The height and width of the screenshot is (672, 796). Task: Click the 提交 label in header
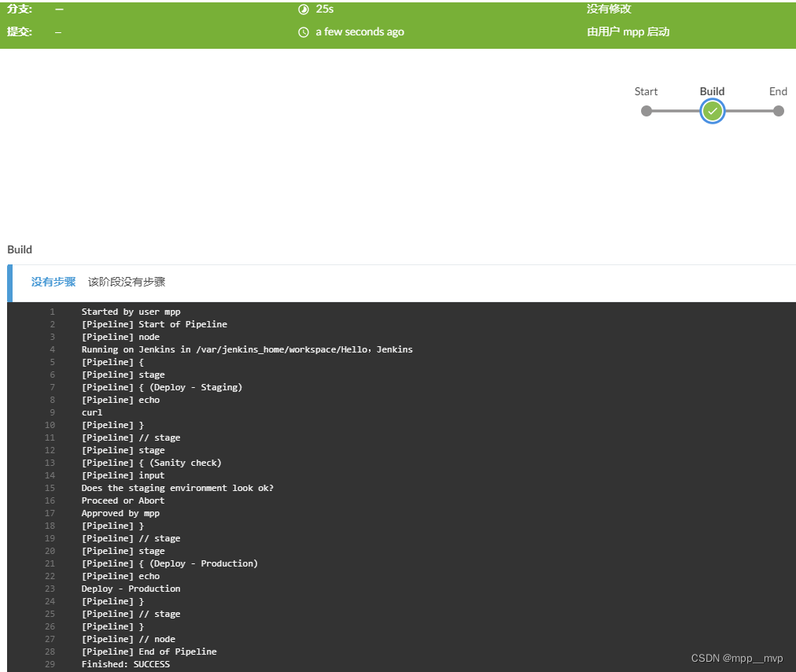[20, 32]
